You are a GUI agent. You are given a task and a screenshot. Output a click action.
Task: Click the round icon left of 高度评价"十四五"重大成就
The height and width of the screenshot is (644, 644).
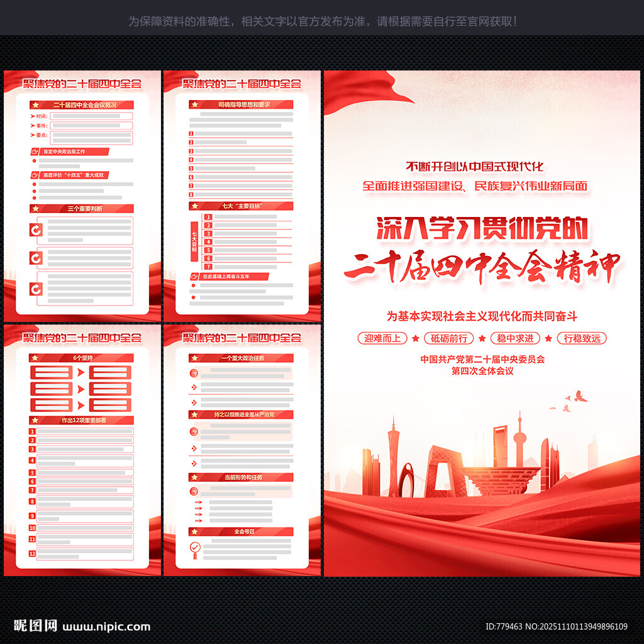pyautogui.click(x=35, y=175)
